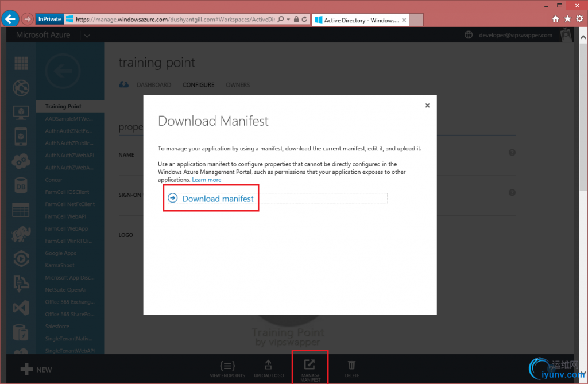This screenshot has height=384, width=588.
Task: Click the address bar URL field
Action: 175,19
